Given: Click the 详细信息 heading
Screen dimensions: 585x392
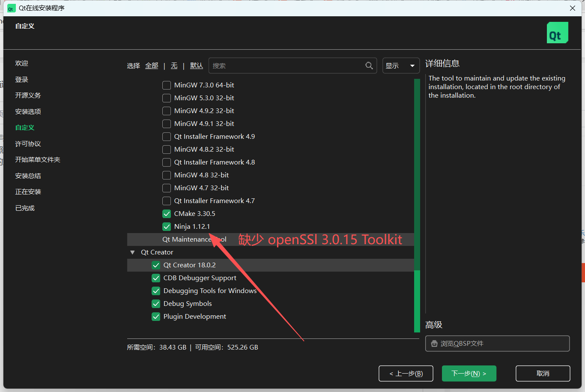Looking at the screenshot, I should (442, 63).
